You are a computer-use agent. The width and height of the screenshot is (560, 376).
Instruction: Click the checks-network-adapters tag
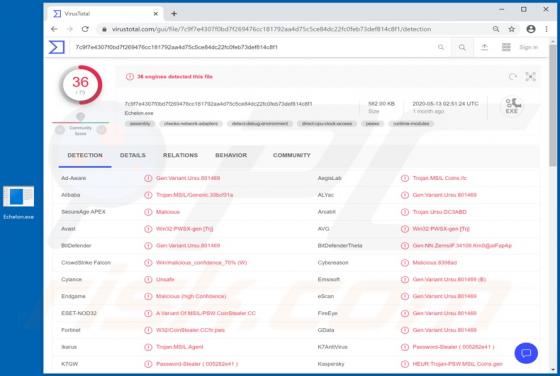tap(191, 124)
